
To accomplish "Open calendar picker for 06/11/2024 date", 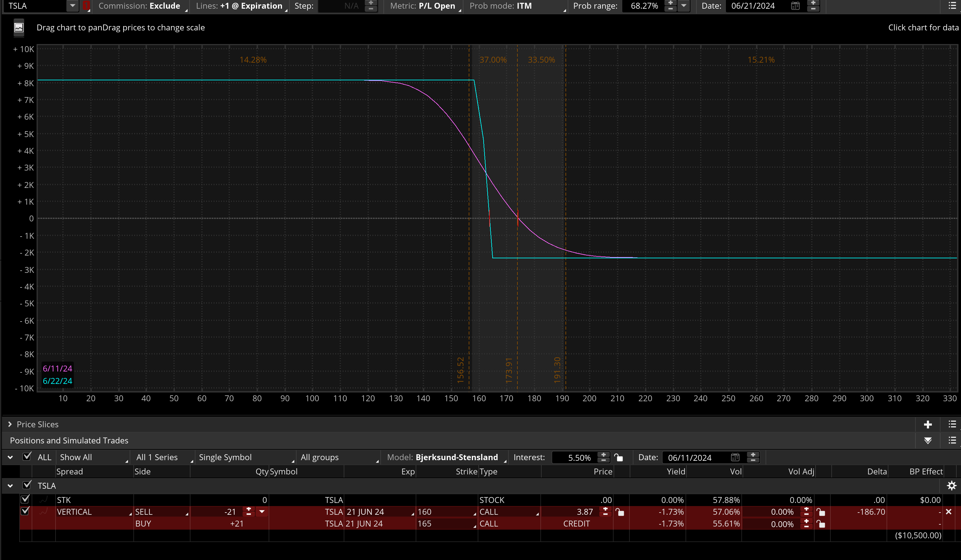I will pos(735,457).
